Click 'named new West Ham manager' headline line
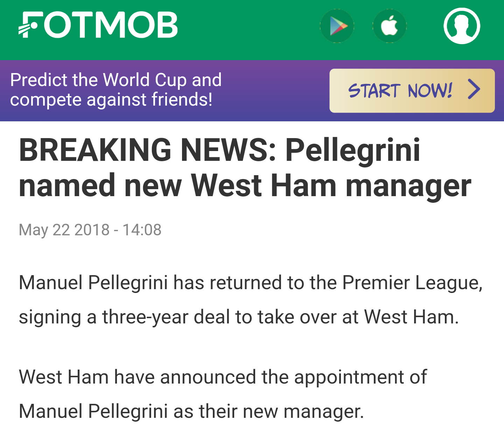 click(x=245, y=186)
